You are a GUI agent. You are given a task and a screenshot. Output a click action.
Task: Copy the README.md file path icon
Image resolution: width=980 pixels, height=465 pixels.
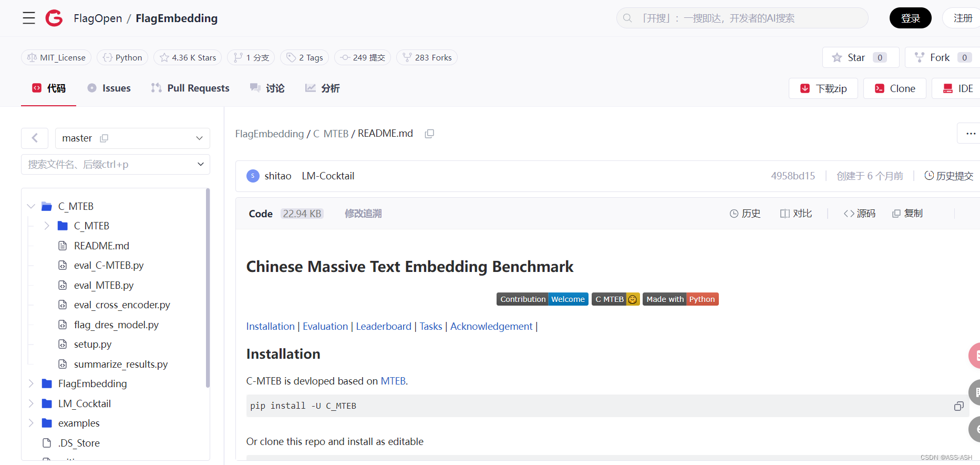(x=429, y=134)
